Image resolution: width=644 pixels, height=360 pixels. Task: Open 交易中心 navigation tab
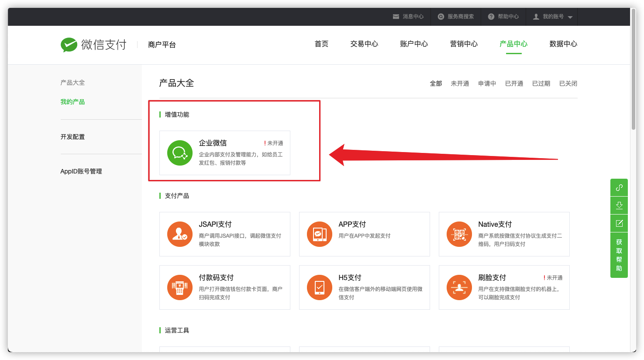click(x=364, y=44)
